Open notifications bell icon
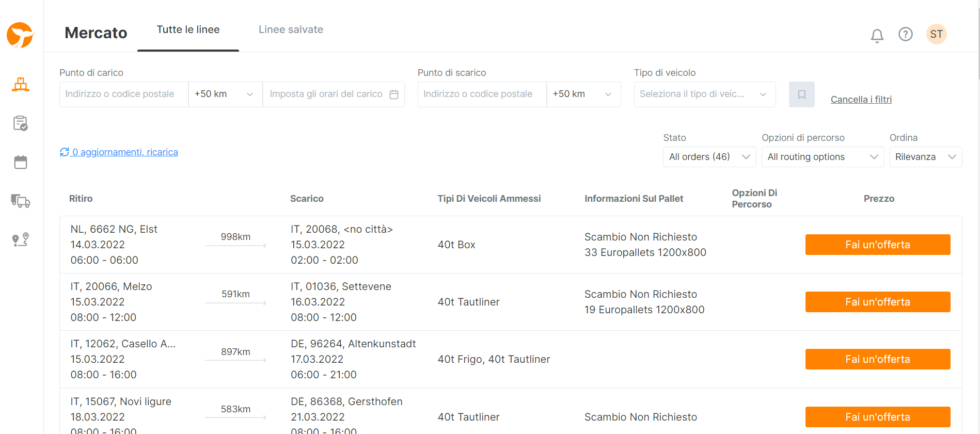 tap(877, 35)
